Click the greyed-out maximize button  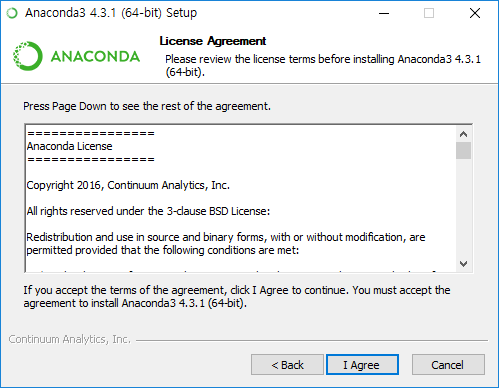[x=429, y=13]
